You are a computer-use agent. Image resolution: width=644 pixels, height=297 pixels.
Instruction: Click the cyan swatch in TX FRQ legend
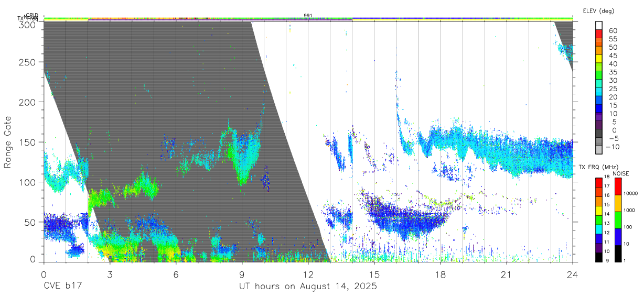click(x=599, y=229)
